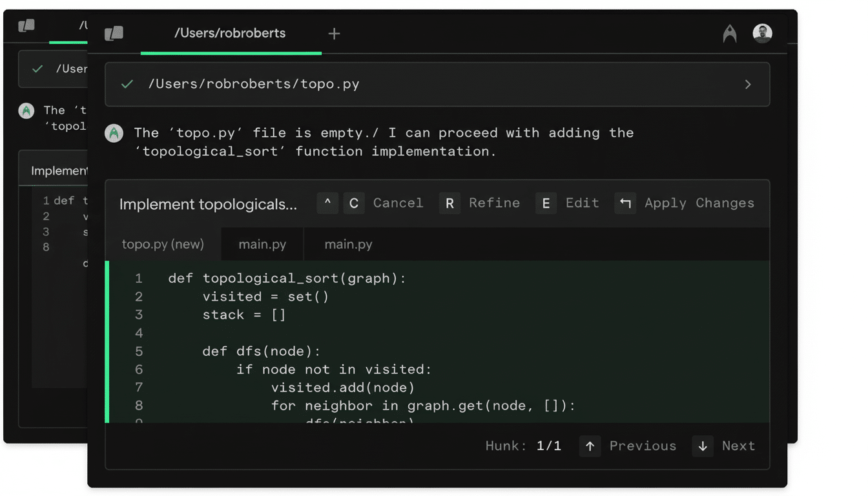Viewport: 868px width, 496px height.
Task: Click the green checkmark on the command block
Action: point(127,84)
